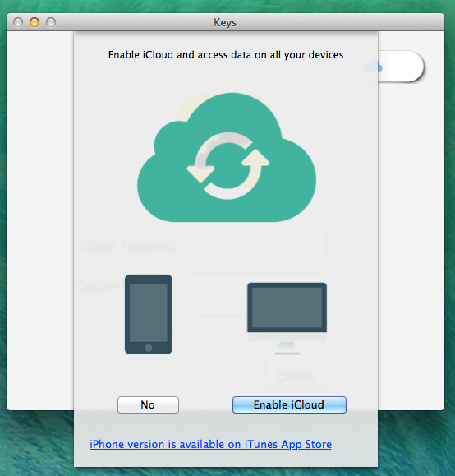Open the iPhone version iTunes App Store link

210,445
